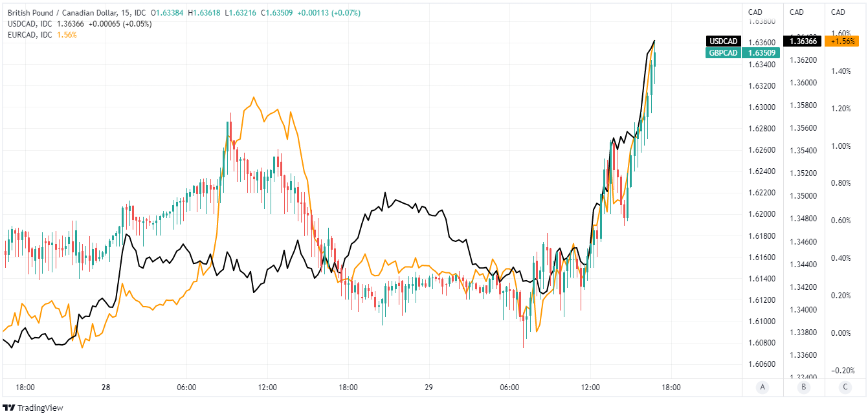The width and height of the screenshot is (868, 416).
Task: Click the orange +1.56% value tag
Action: (844, 41)
